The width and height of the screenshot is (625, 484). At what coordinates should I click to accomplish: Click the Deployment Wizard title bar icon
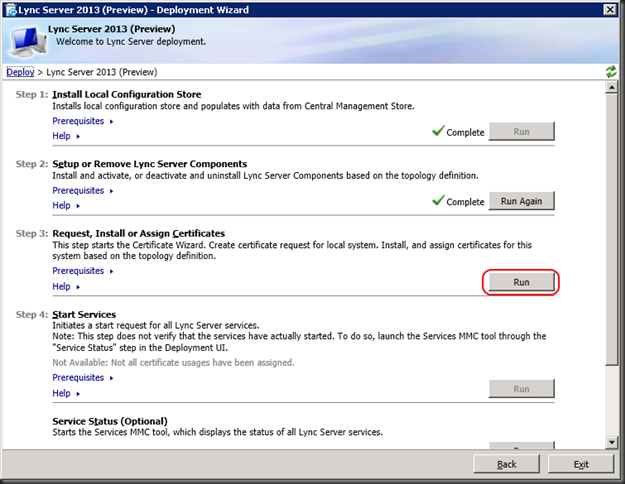[11, 10]
